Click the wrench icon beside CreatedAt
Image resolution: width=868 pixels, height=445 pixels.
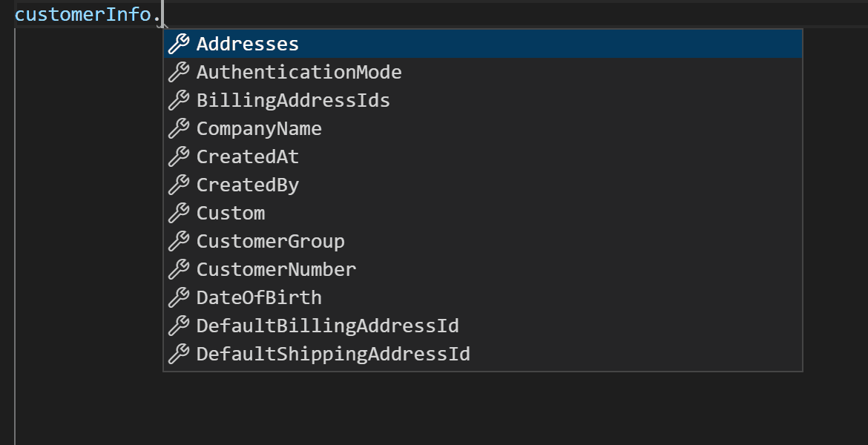click(179, 156)
